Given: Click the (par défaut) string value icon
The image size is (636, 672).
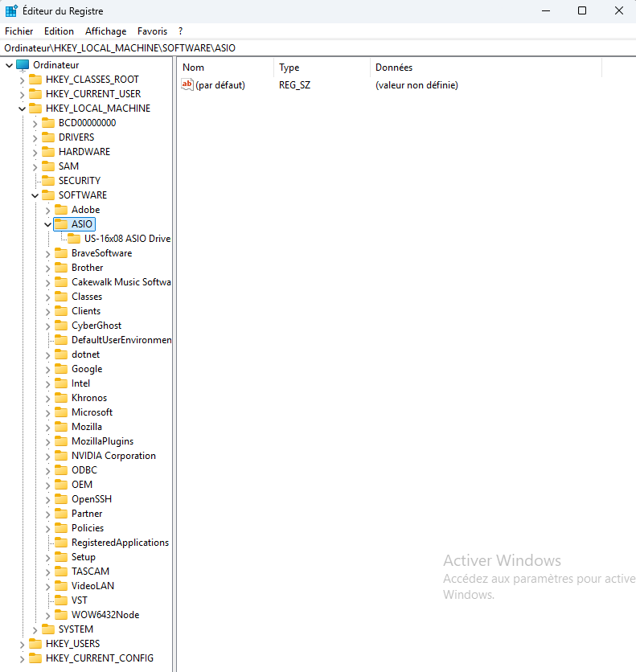Looking at the screenshot, I should 187,84.
